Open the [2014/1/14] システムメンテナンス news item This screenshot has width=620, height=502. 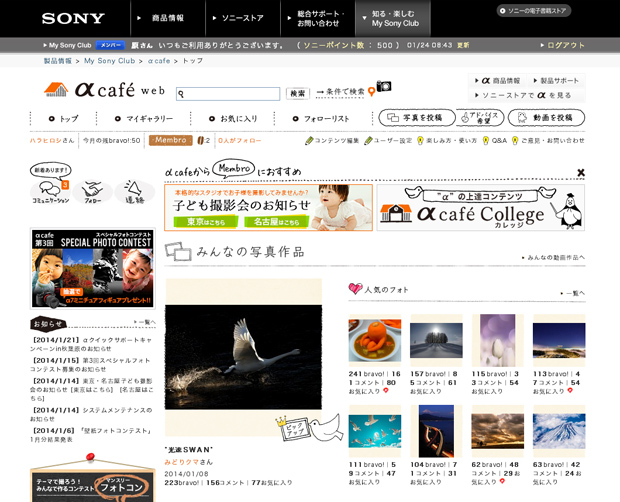click(91, 415)
